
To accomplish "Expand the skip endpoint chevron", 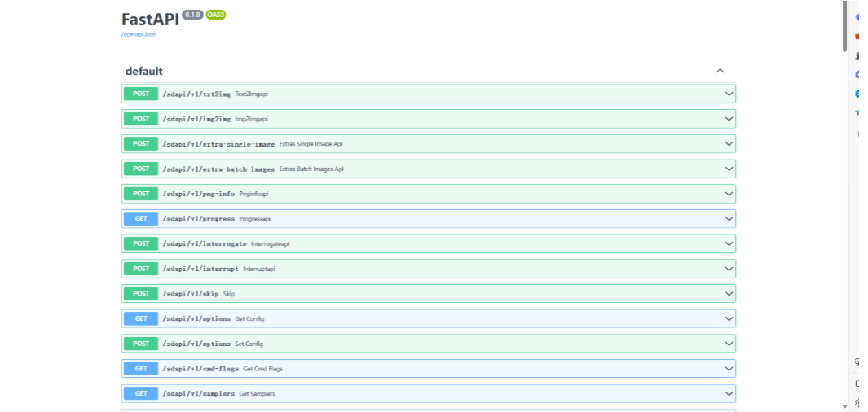I will coord(729,294).
